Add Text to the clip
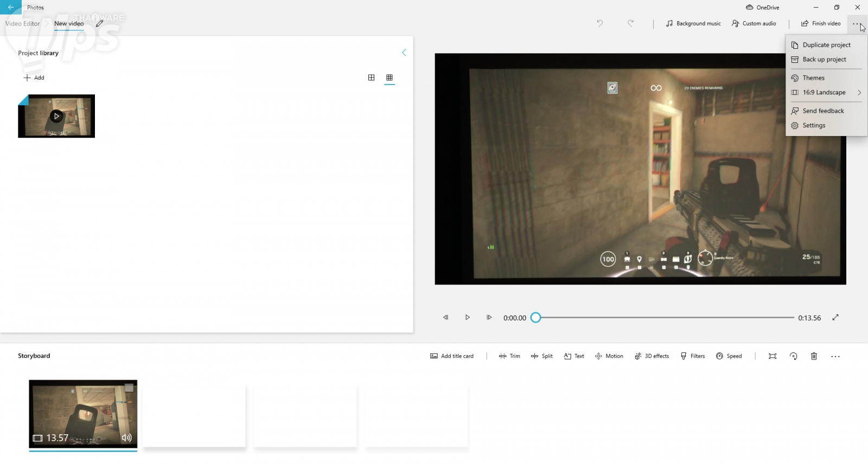Image resolution: width=868 pixels, height=470 pixels. pos(574,356)
